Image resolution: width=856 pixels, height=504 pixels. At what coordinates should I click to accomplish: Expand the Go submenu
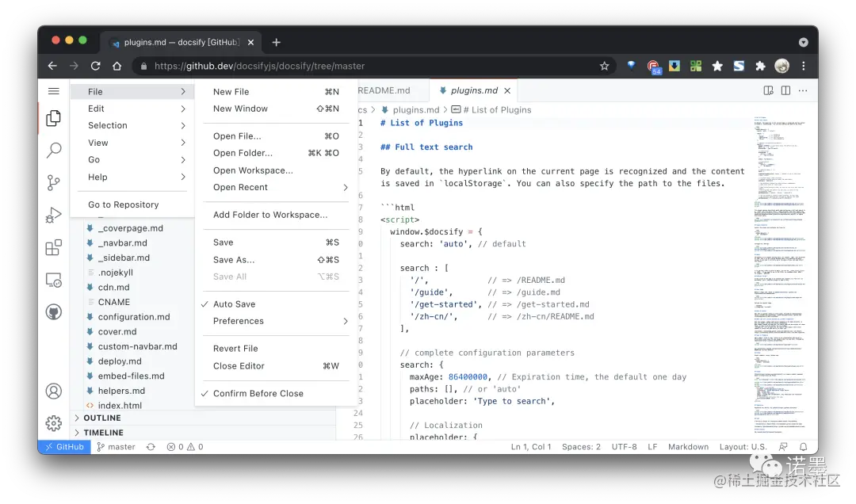click(133, 159)
